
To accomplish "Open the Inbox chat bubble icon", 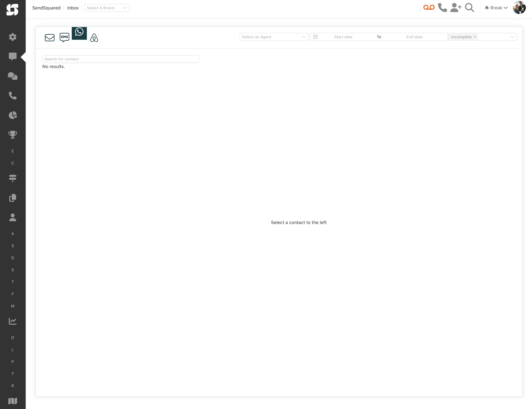I will [13, 56].
